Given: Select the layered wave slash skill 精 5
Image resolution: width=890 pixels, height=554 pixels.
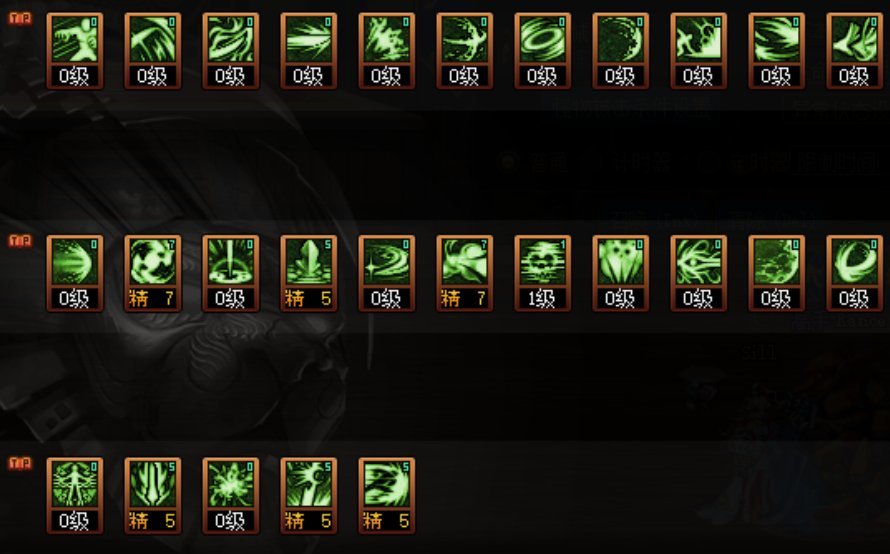Looking at the screenshot, I should [x=387, y=496].
